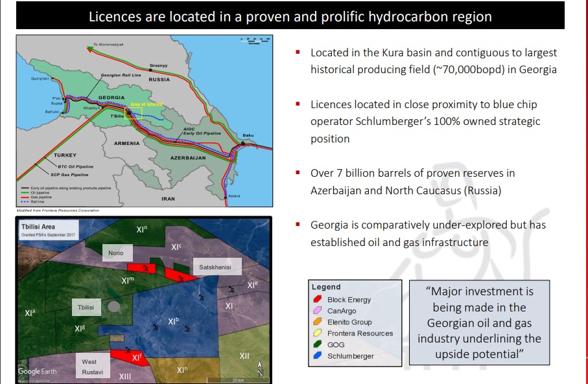Click the Block Energy legend label

349,300
